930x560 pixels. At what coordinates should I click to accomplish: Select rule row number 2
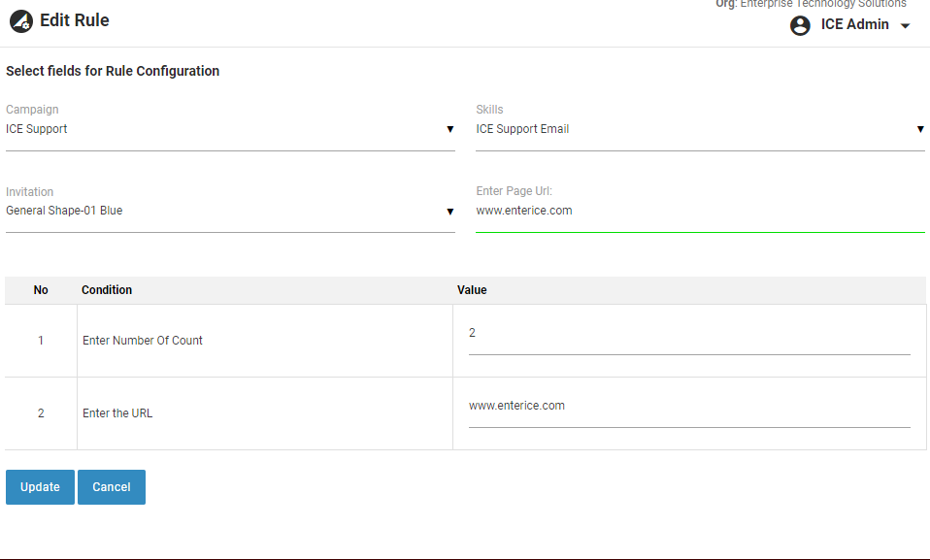(x=41, y=413)
